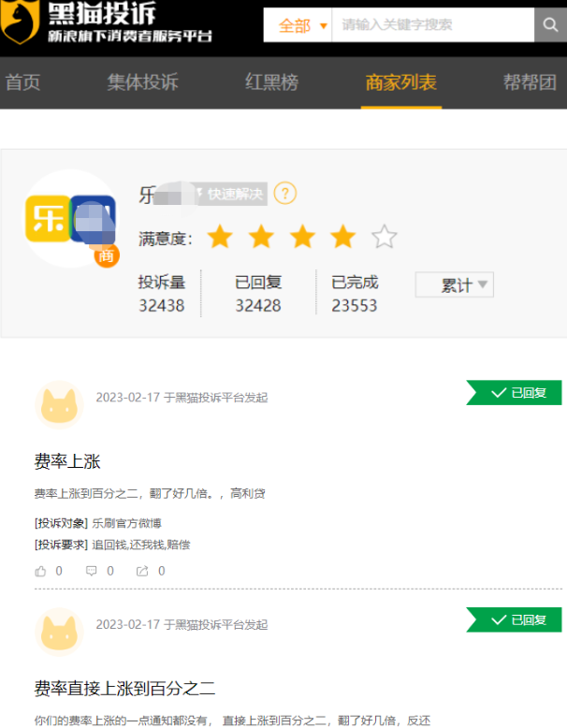This screenshot has width=567, height=728.
Task: Click the search magnifier icon
Action: click(x=550, y=25)
